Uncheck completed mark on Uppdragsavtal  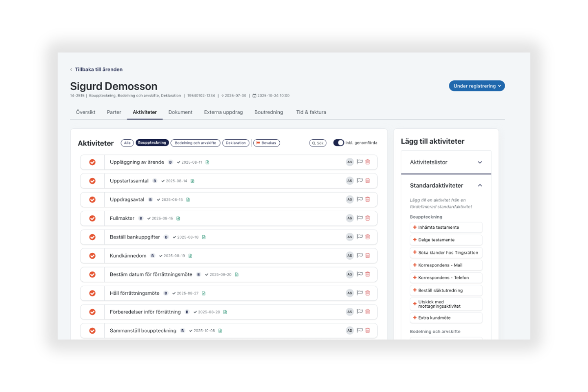(92, 200)
